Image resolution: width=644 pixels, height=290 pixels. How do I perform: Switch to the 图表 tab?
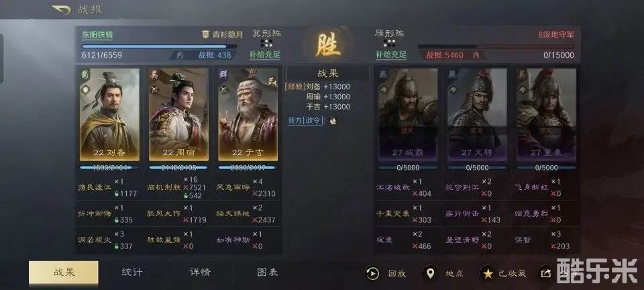(x=268, y=273)
